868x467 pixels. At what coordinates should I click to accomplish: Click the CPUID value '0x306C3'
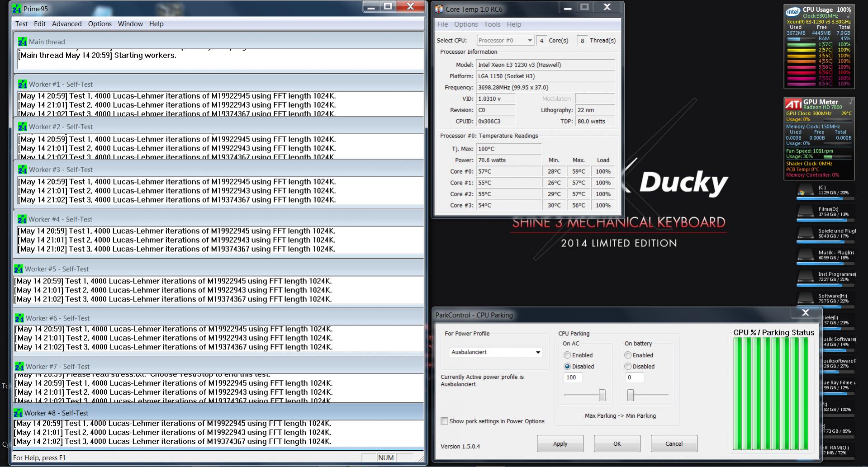496,122
